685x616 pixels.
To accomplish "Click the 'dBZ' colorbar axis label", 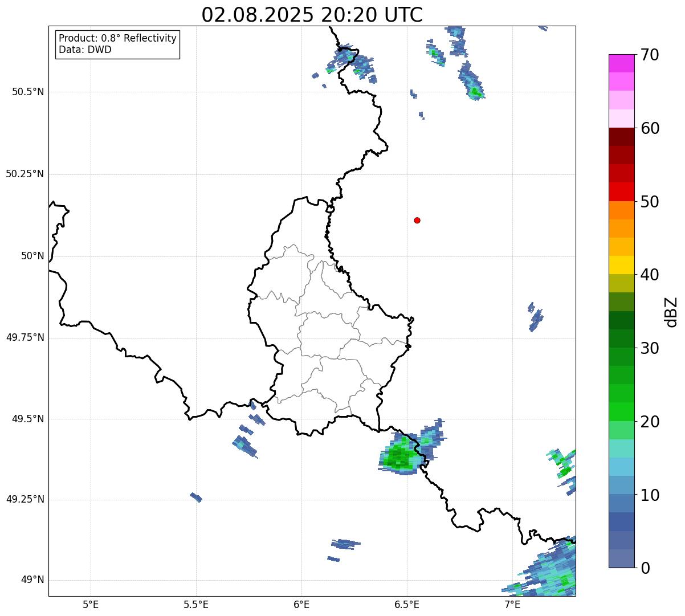I will point(671,311).
